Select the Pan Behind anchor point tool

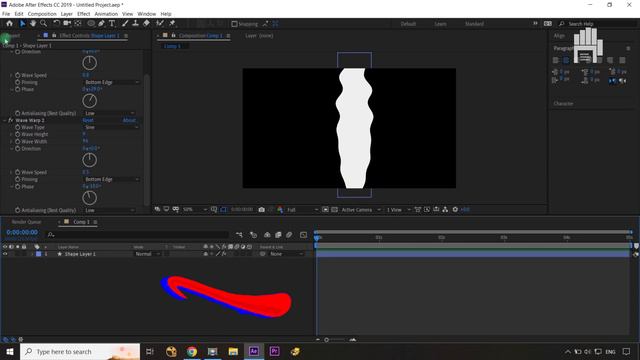(78, 24)
